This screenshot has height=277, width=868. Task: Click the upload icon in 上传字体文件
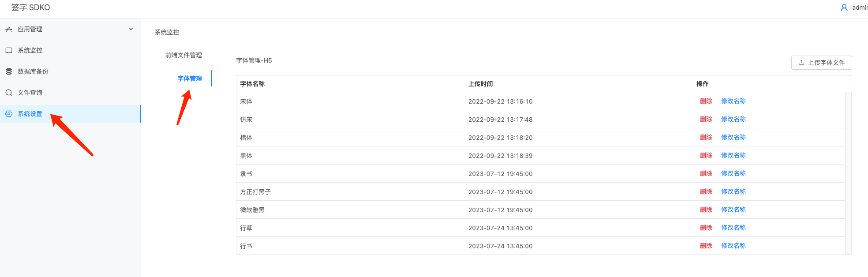[801, 63]
